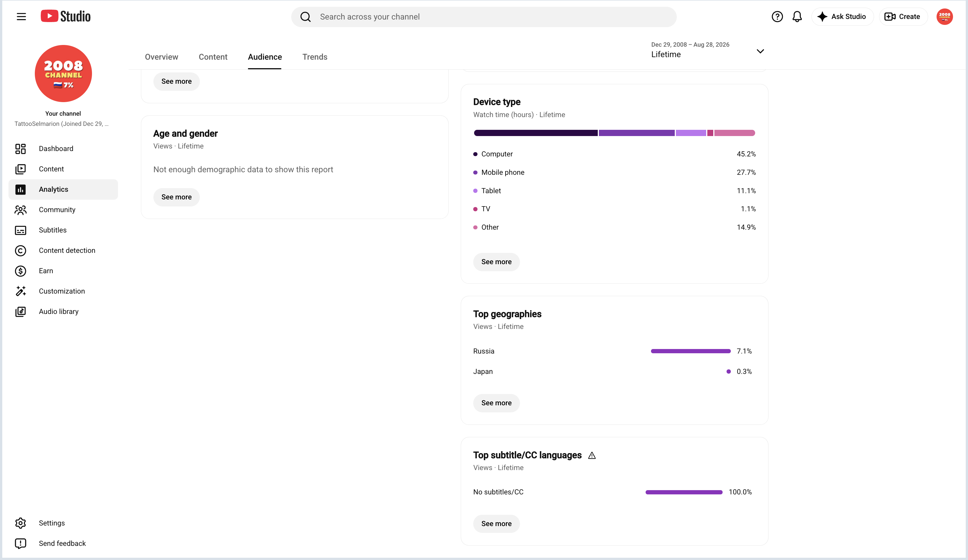Switch to the Trends tab
Image resolution: width=968 pixels, height=560 pixels.
(315, 57)
